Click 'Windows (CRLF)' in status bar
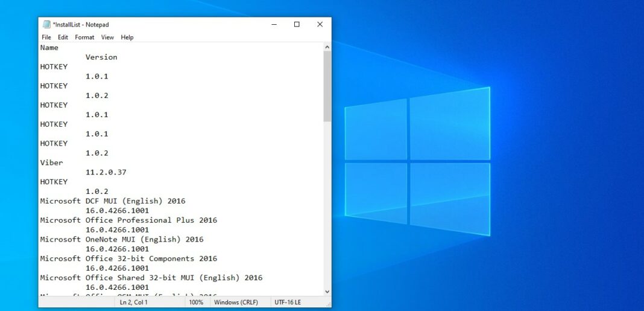This screenshot has width=644, height=311. 236,303
